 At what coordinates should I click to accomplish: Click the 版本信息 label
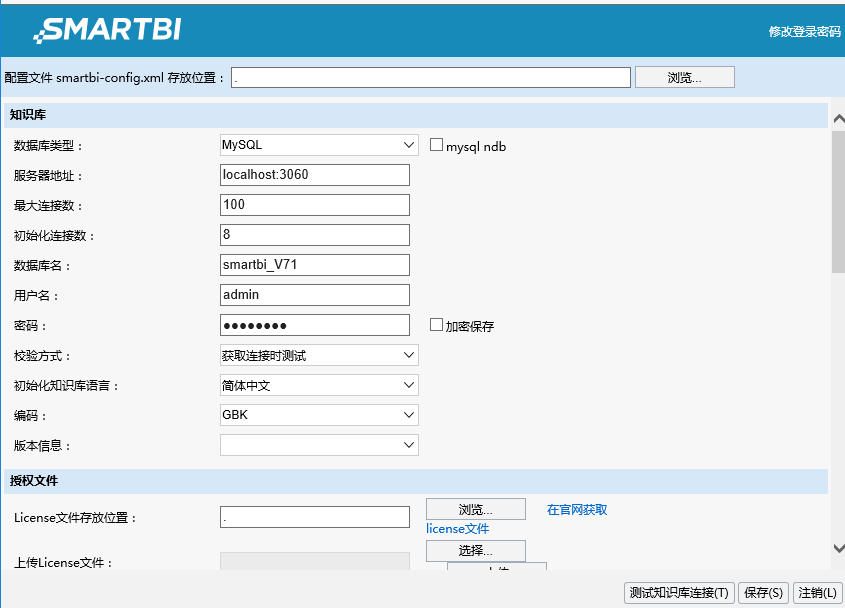(42, 446)
